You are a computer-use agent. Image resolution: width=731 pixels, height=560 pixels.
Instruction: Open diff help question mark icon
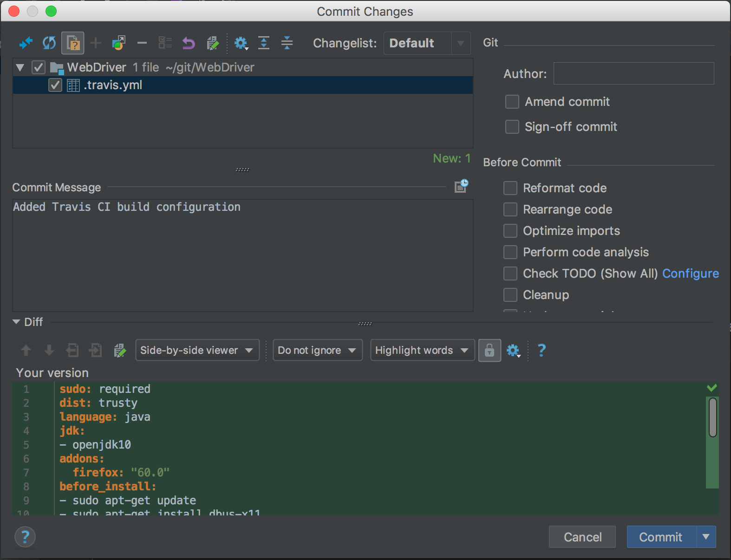click(x=542, y=350)
